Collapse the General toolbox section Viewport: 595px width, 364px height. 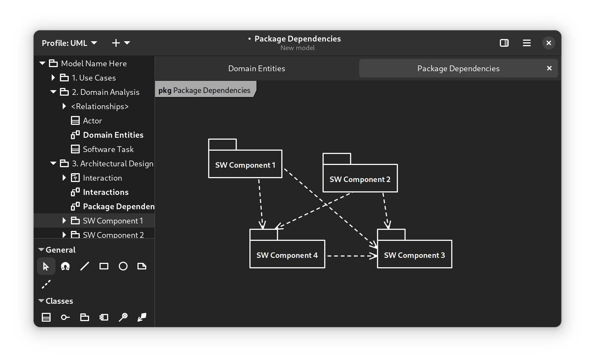[x=42, y=250]
